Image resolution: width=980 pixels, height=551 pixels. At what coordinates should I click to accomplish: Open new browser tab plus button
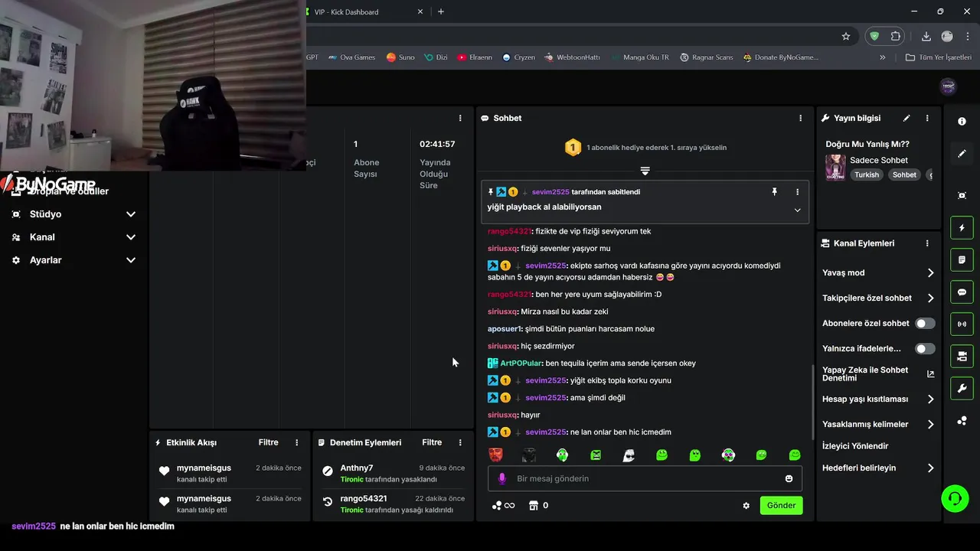pos(440,11)
